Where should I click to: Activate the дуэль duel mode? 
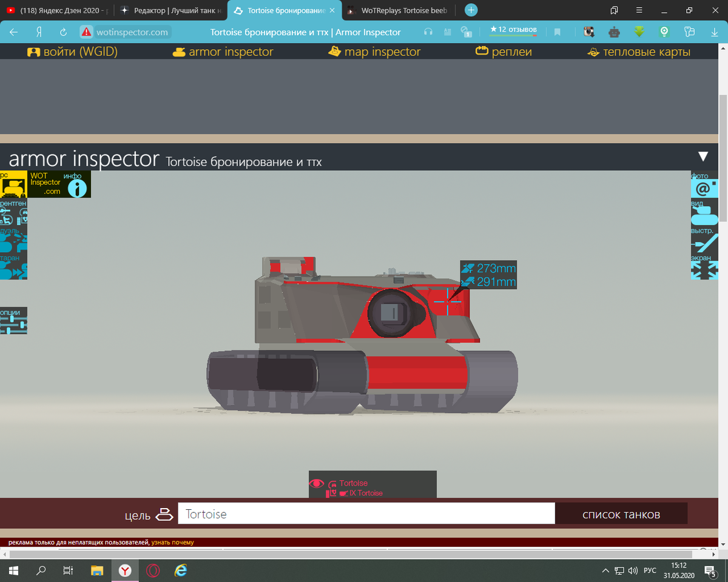(x=13, y=239)
